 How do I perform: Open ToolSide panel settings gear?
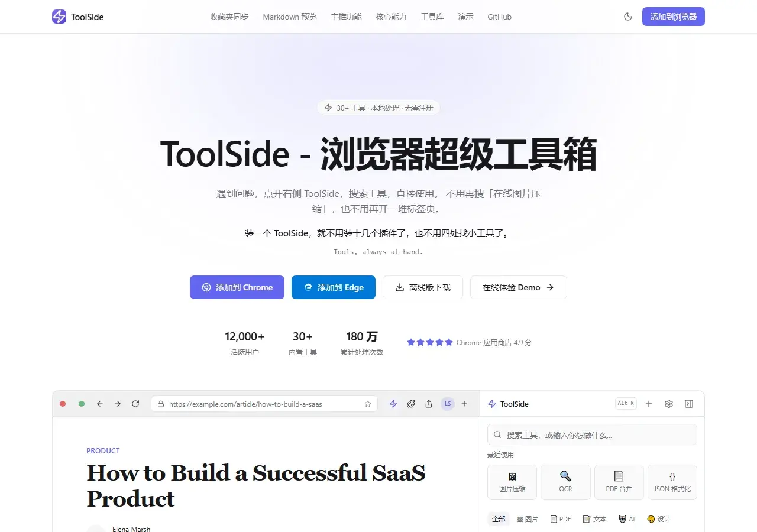point(669,404)
